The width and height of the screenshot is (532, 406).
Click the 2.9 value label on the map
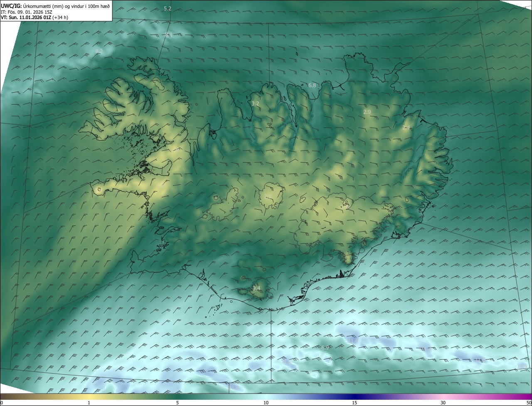point(367,112)
